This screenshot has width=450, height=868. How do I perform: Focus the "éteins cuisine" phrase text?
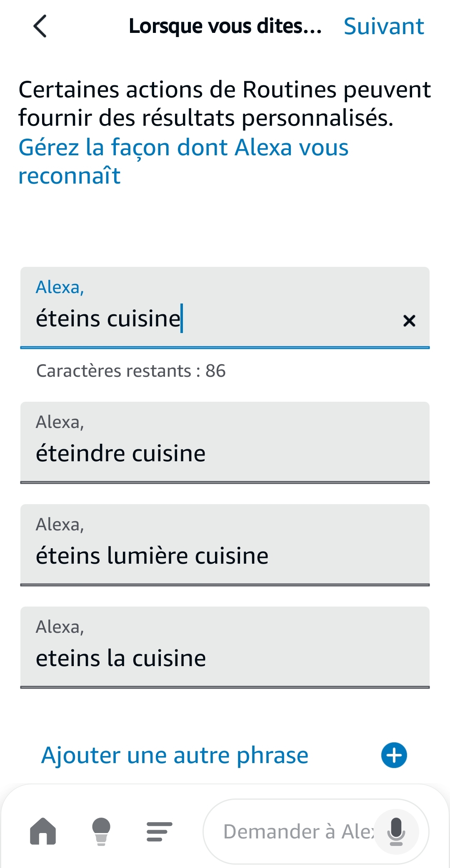(x=108, y=319)
